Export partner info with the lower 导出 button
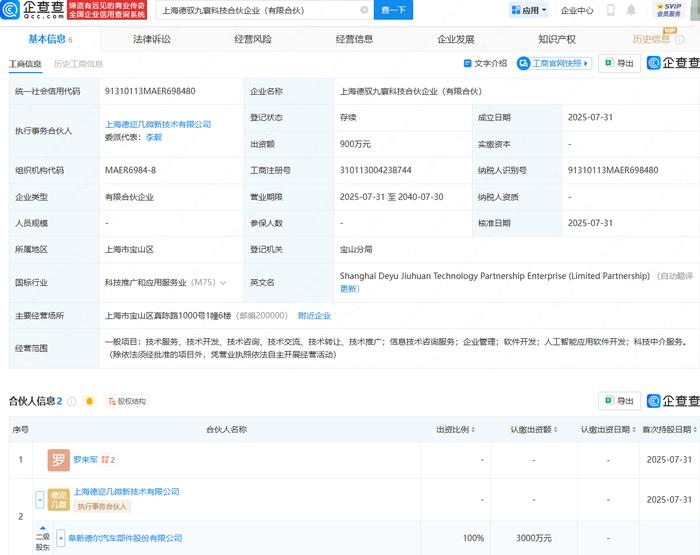Screen dimensions: 700x555 [x=619, y=401]
